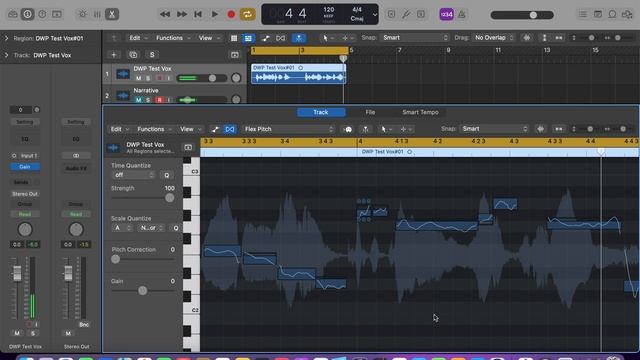The height and width of the screenshot is (360, 640).
Task: Toggle the Metronome button
Action: coord(462,14)
